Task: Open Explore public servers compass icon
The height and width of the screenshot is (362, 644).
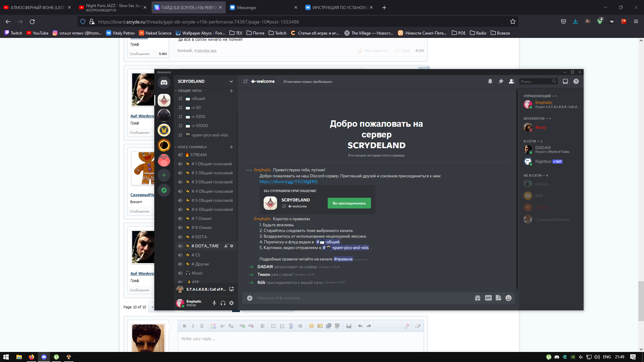Action: [164, 190]
